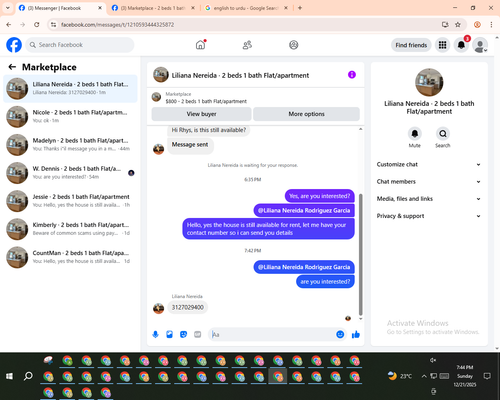Click the large listing photo in right panel

[429, 82]
